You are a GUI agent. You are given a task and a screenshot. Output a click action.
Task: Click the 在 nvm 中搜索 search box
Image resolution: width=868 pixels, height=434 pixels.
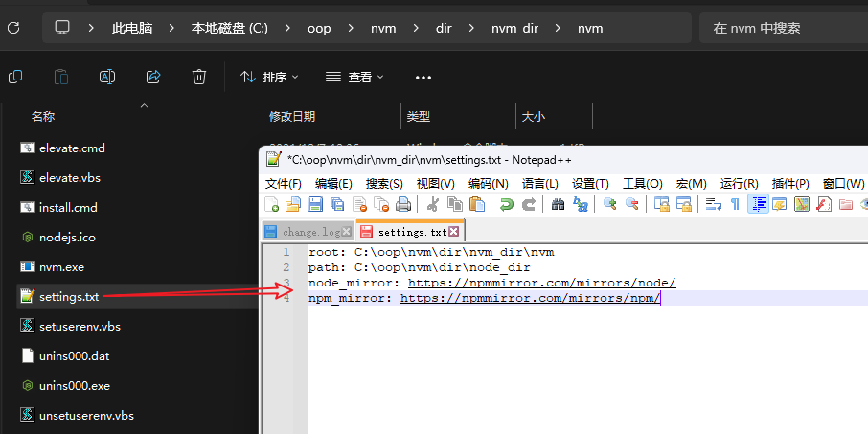tap(784, 28)
